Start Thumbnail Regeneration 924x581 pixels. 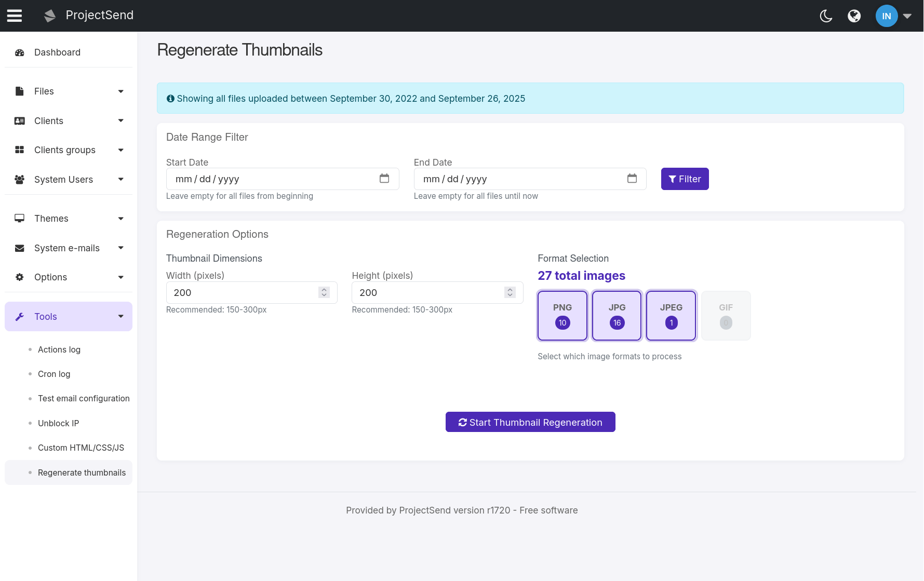coord(530,422)
